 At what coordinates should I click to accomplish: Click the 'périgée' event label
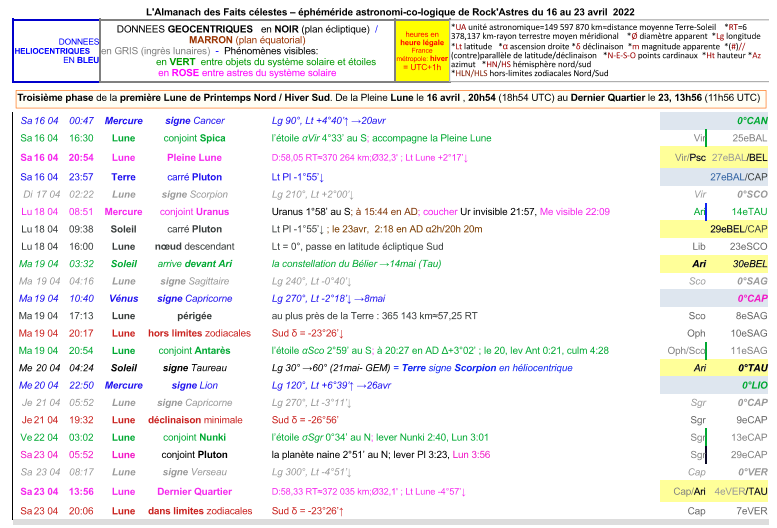click(x=196, y=316)
